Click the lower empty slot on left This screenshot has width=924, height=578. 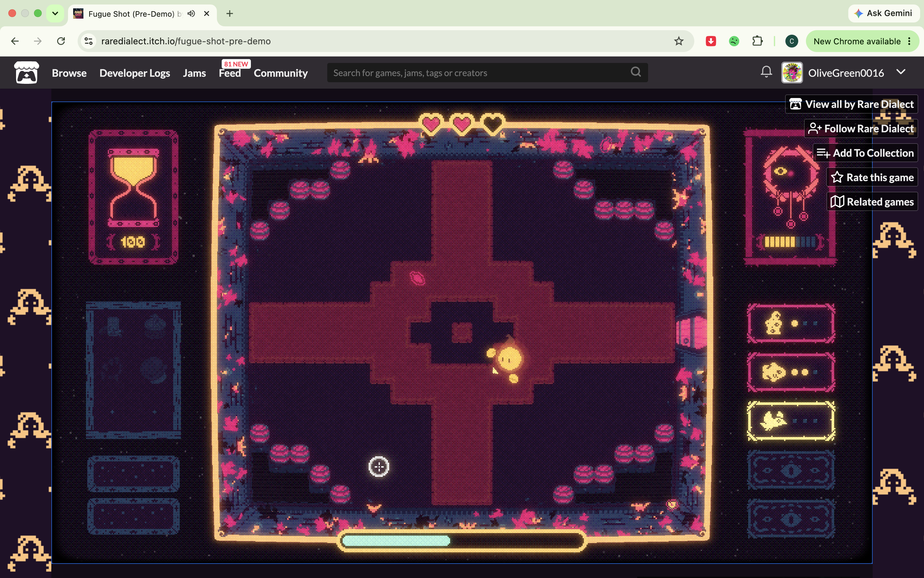(x=133, y=516)
